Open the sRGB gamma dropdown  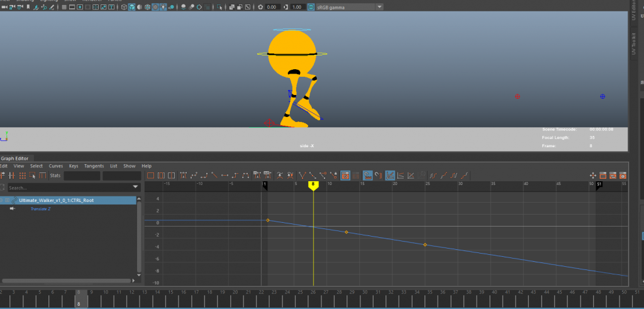point(379,7)
